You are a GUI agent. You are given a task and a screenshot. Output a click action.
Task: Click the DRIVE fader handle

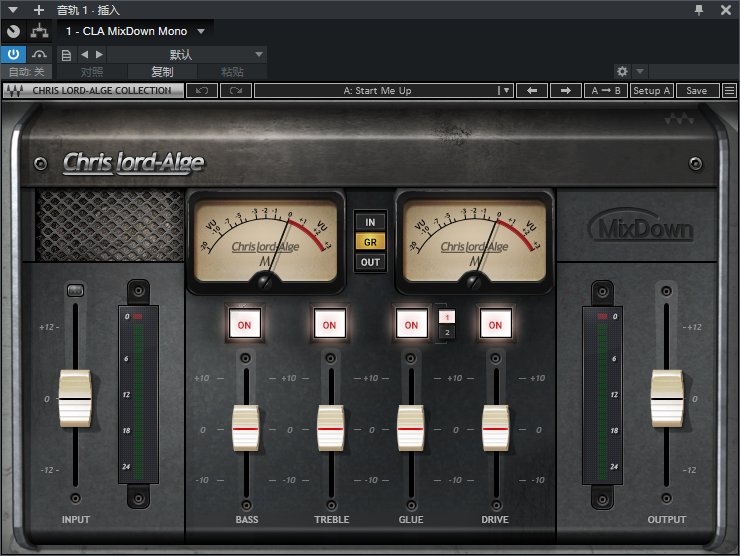496,429
